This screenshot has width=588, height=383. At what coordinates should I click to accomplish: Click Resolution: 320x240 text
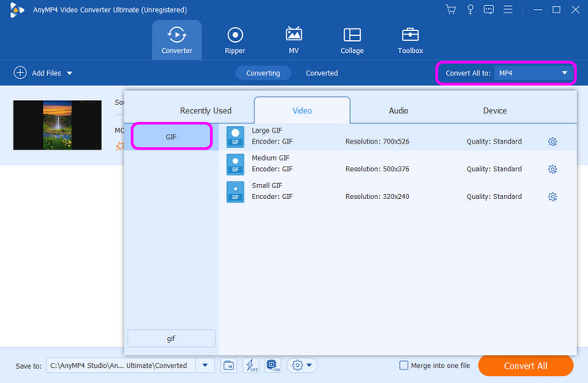tap(377, 197)
